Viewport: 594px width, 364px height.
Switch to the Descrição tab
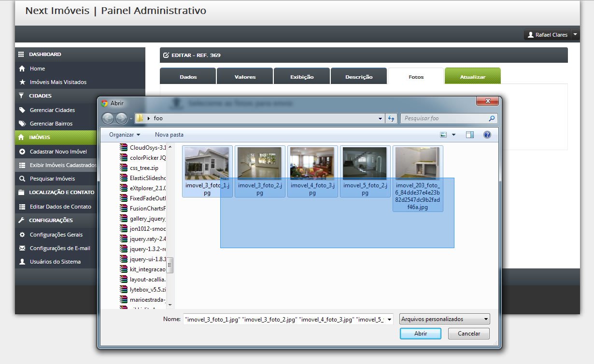coord(359,77)
